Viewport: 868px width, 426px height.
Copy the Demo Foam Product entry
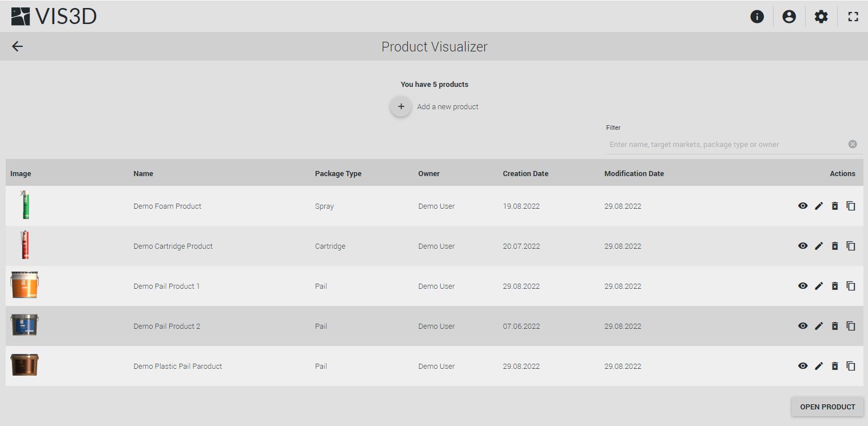pyautogui.click(x=851, y=206)
